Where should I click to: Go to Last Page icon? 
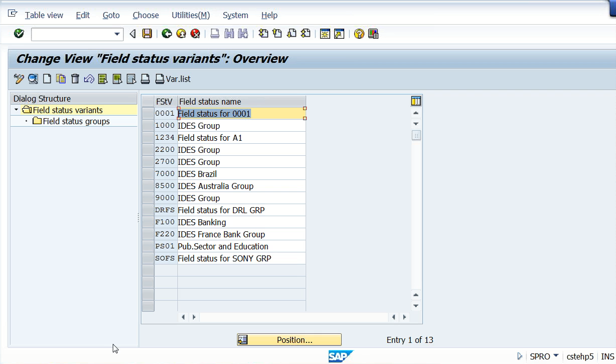(x=305, y=34)
